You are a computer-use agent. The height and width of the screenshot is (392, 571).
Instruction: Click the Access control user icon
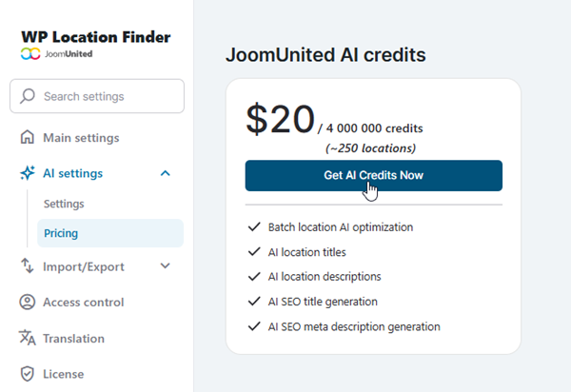(28, 303)
